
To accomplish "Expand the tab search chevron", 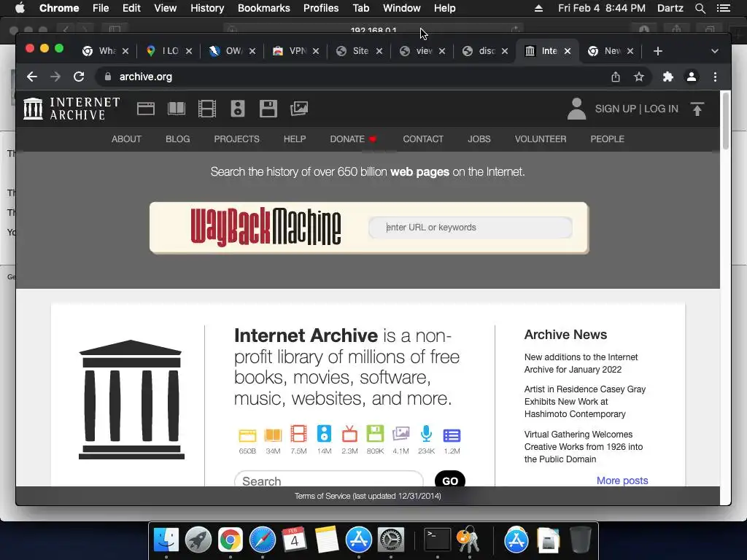I will tap(715, 51).
